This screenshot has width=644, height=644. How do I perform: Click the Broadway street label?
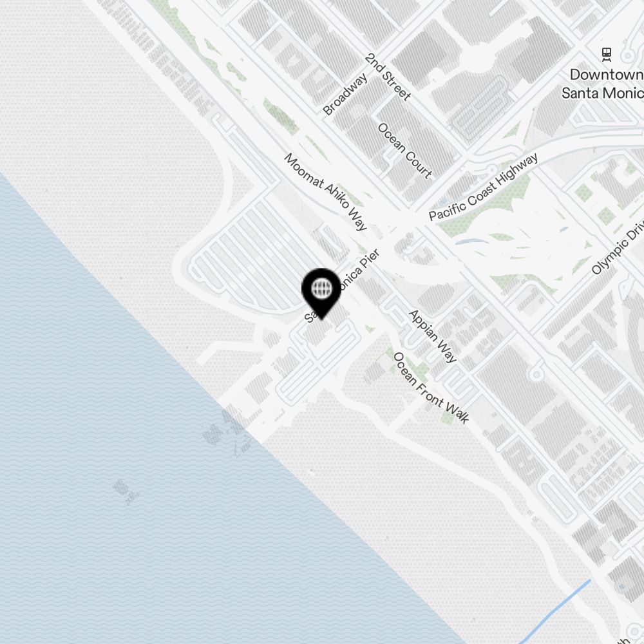[345, 95]
